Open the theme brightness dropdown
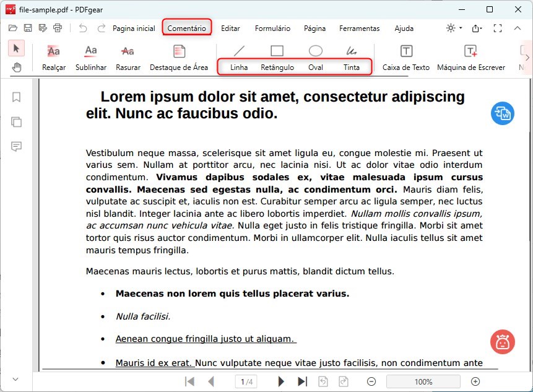This screenshot has width=533, height=392. [x=453, y=28]
